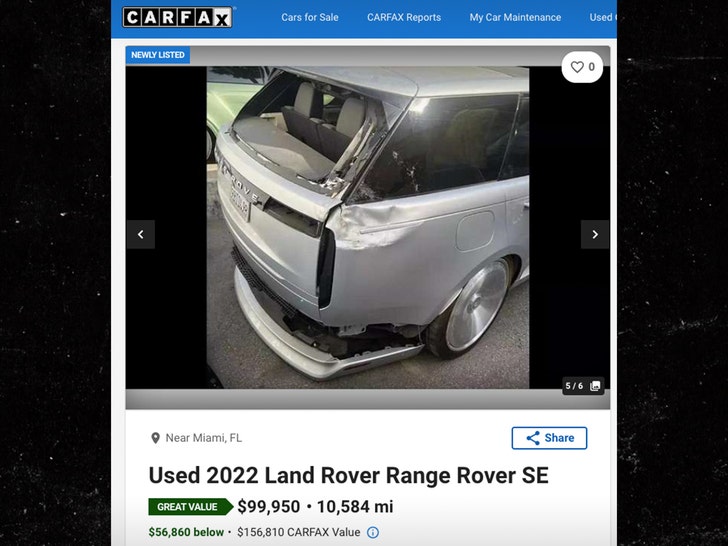Favorite the listing with the heart icon
This screenshot has width=728, height=546.
582,67
